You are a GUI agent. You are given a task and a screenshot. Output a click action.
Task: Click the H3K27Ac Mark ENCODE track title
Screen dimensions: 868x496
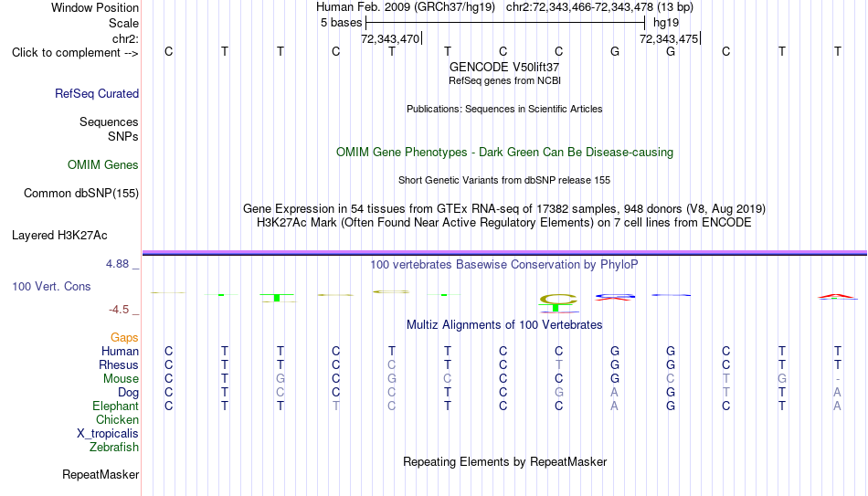click(504, 223)
